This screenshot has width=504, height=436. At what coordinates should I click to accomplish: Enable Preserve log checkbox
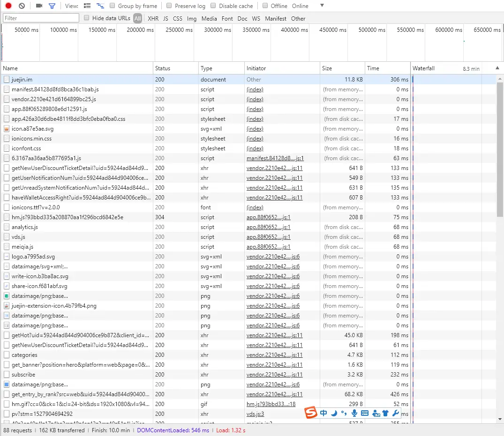[x=169, y=6]
